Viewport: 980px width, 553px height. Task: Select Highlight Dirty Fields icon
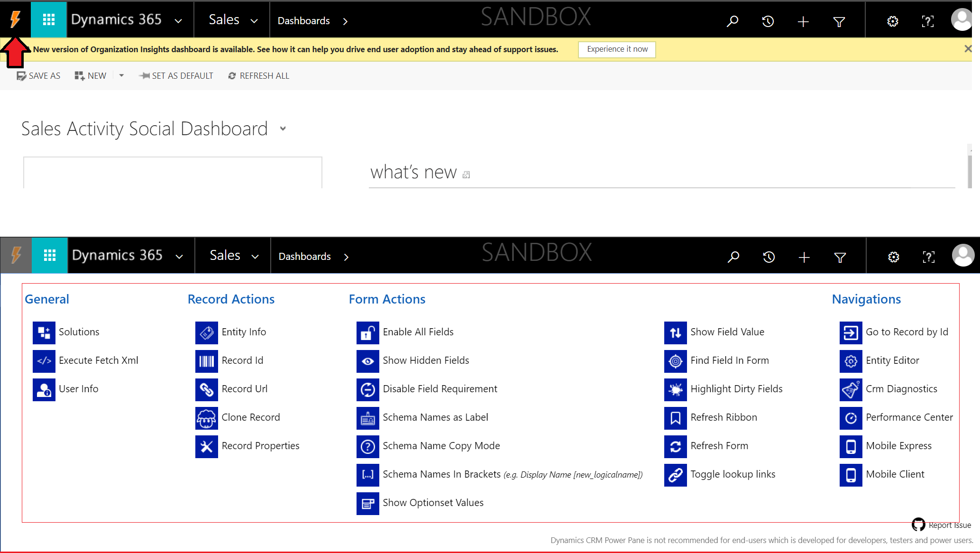tap(675, 388)
